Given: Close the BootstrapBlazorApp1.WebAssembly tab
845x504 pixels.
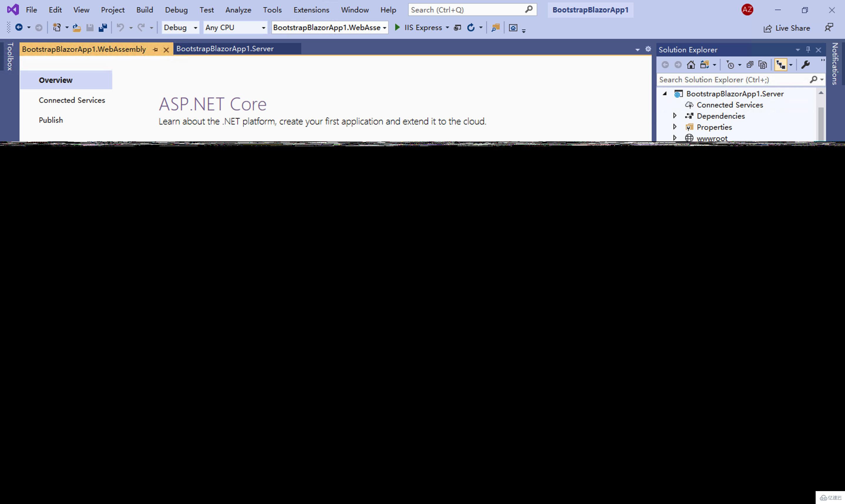Looking at the screenshot, I should pos(166,50).
